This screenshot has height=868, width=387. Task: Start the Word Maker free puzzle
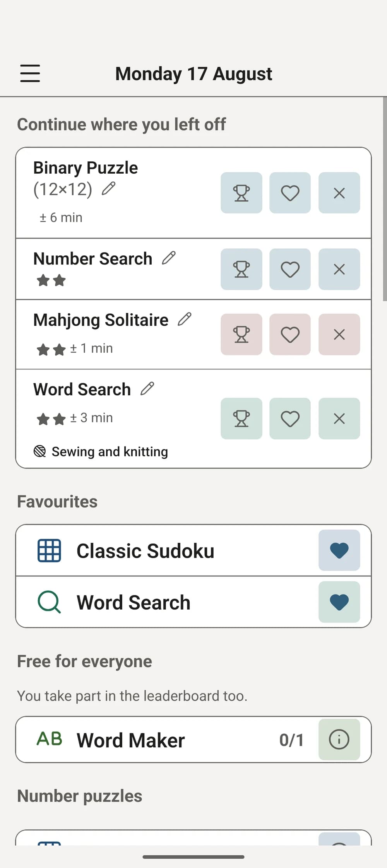pos(166,740)
